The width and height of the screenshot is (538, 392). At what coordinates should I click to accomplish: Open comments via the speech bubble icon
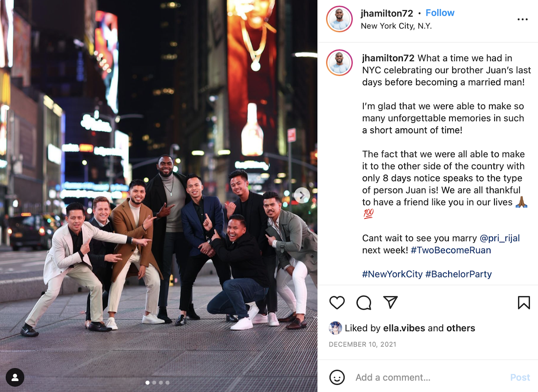pyautogui.click(x=364, y=303)
